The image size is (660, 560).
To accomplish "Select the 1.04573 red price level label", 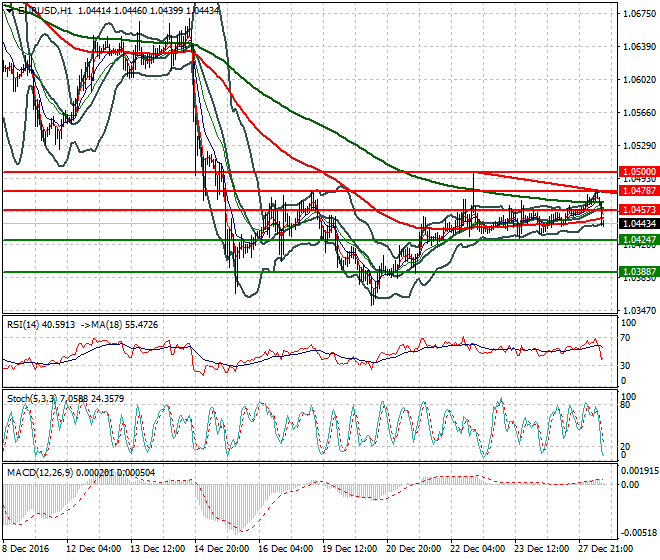I will [x=639, y=210].
